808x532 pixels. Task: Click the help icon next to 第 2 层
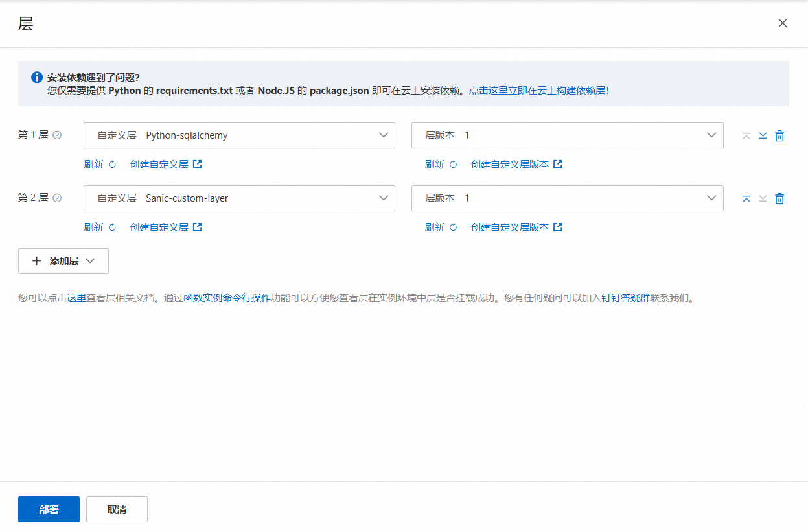[x=57, y=198]
